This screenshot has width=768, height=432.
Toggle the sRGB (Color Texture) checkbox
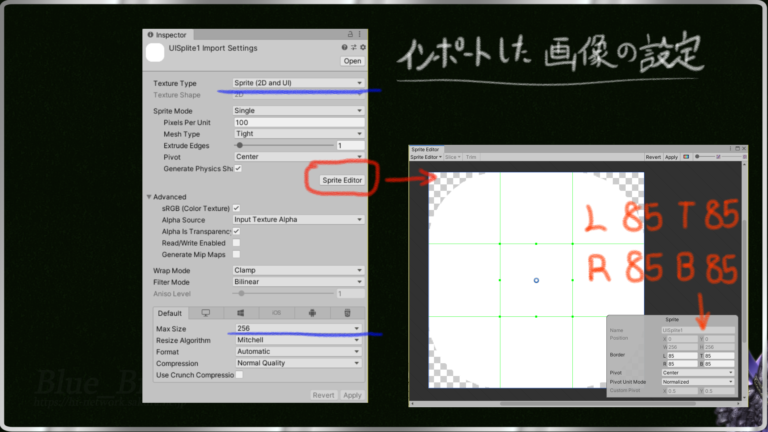[x=236, y=208]
